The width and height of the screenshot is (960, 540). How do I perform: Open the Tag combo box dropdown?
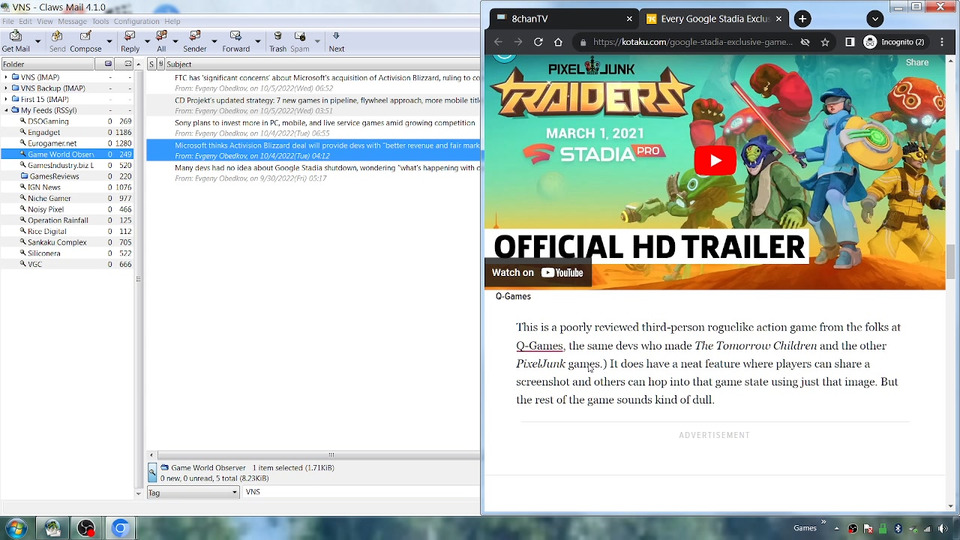pyautogui.click(x=234, y=492)
